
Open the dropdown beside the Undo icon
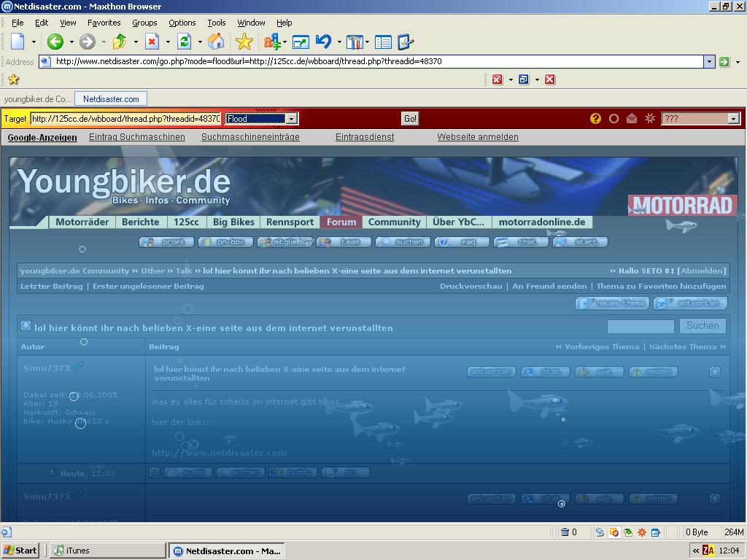coord(339,42)
